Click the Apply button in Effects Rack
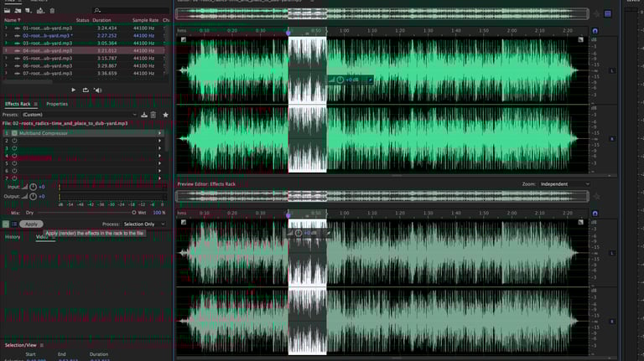Screen dimensions: 644x361 [x=32, y=224]
